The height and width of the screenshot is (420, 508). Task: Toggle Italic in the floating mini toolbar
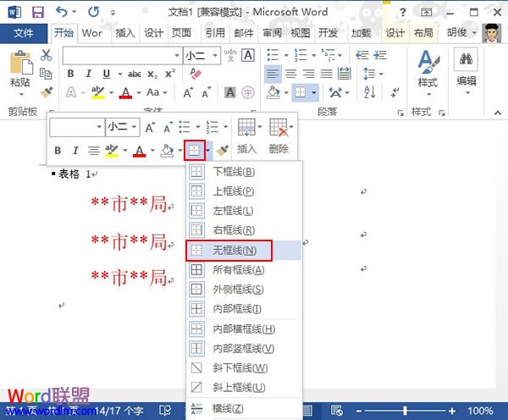(75, 151)
